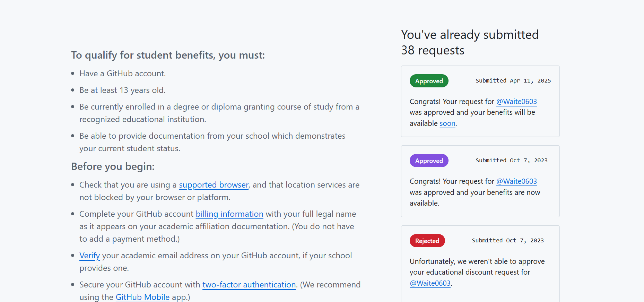Click the 'Submitted Apr 11, 2025' date text
The width and height of the screenshot is (644, 302).
click(513, 80)
